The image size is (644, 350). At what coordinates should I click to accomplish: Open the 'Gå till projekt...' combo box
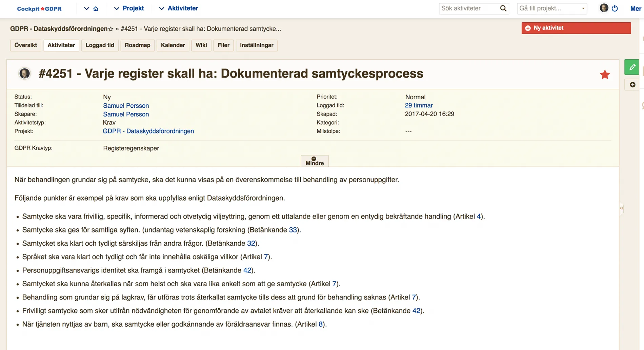click(x=552, y=8)
